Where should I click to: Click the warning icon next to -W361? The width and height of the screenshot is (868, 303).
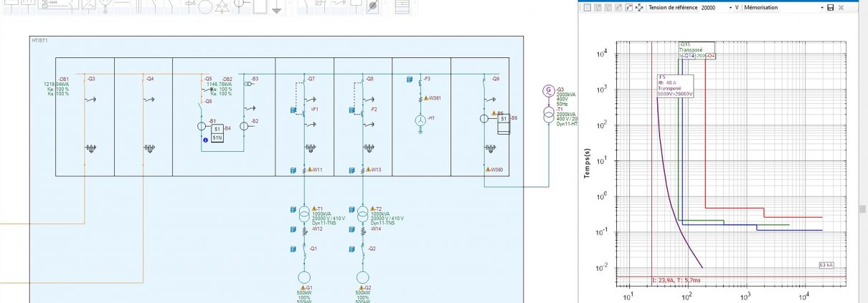tap(426, 97)
